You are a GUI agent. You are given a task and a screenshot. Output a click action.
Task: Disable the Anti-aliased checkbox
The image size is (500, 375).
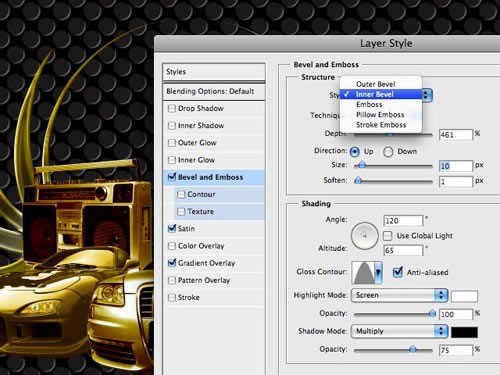(x=397, y=272)
